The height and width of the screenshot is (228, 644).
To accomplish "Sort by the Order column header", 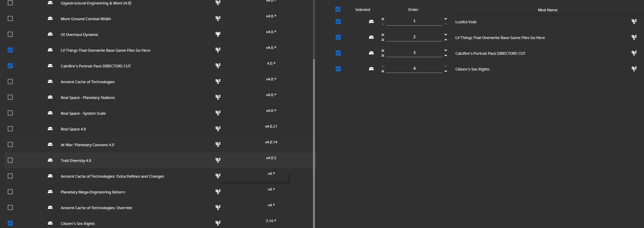I will 413,10.
